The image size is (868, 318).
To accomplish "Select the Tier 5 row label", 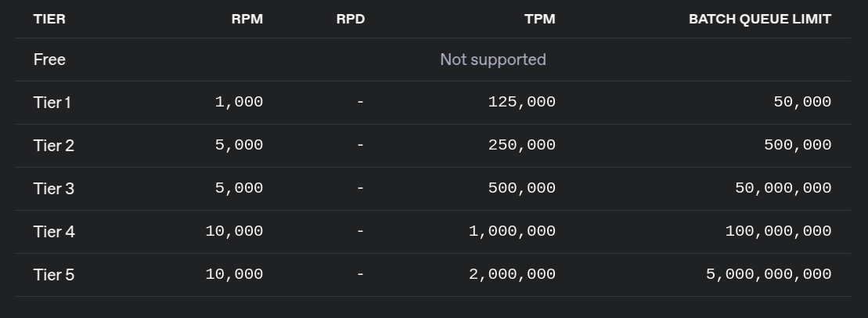I will 54,275.
